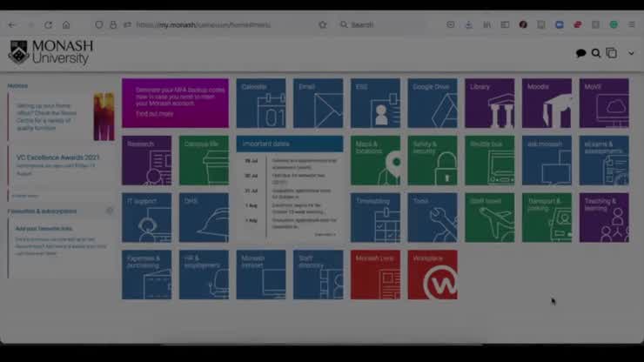This screenshot has height=362, width=644.
Task: Open the browser downloads arrow icon
Action: click(x=468, y=25)
